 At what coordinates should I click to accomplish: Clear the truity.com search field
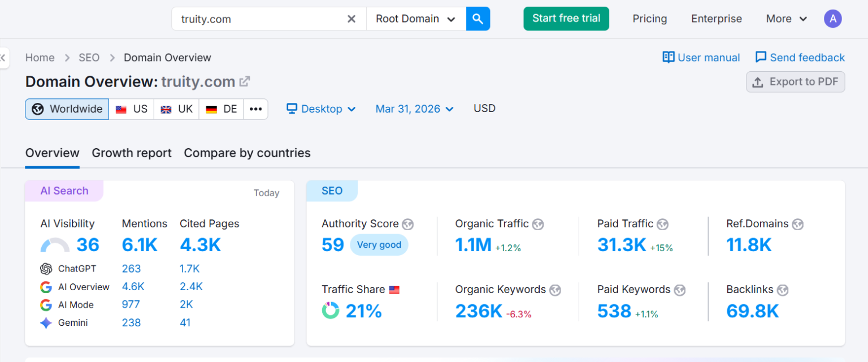click(x=351, y=19)
